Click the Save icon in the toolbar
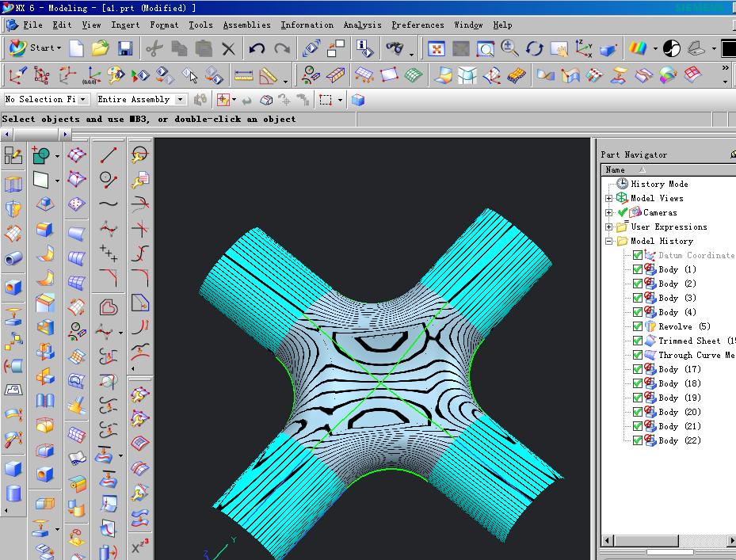 tap(124, 49)
